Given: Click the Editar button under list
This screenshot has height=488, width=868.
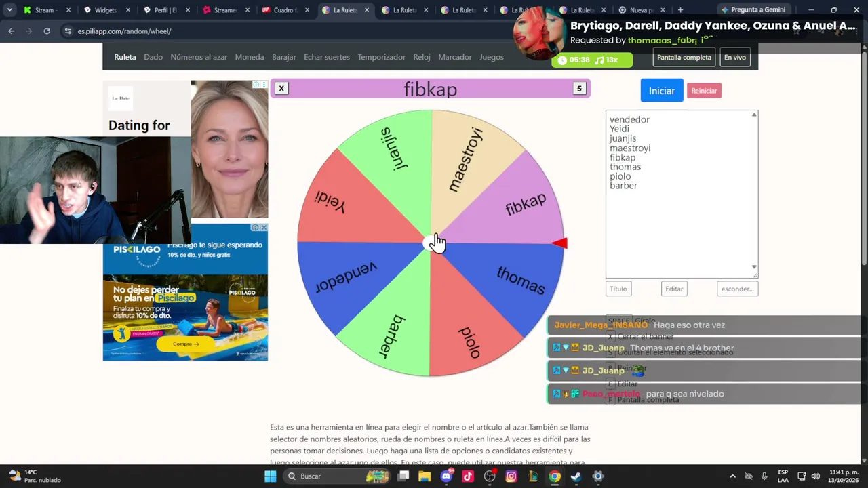Looking at the screenshot, I should pos(674,289).
